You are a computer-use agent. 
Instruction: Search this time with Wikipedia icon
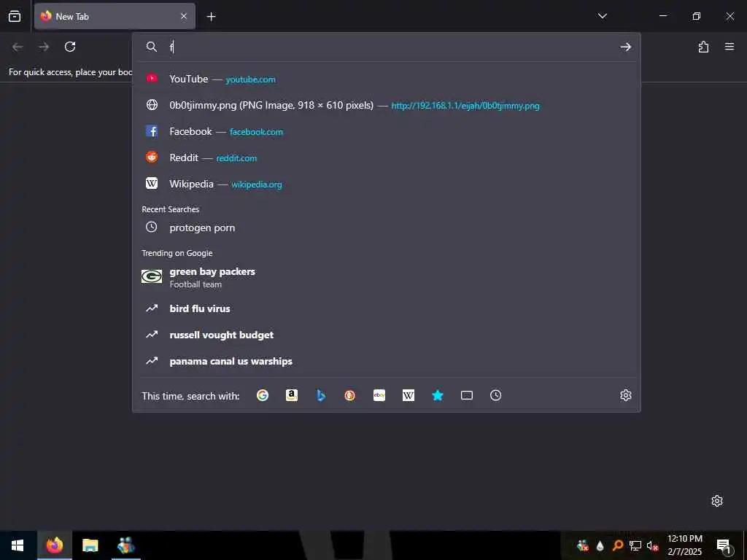tap(409, 395)
